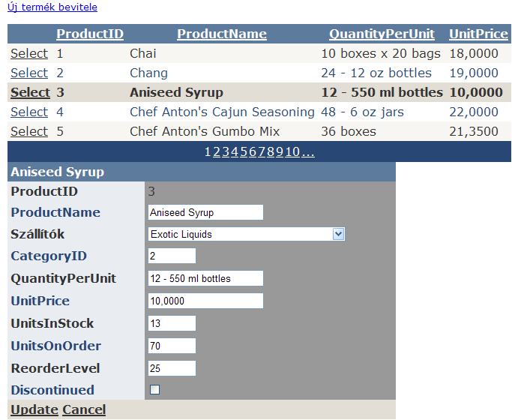Image resolution: width=512 pixels, height=420 pixels.
Task: Go to page 9 in pager
Action: pos(280,151)
